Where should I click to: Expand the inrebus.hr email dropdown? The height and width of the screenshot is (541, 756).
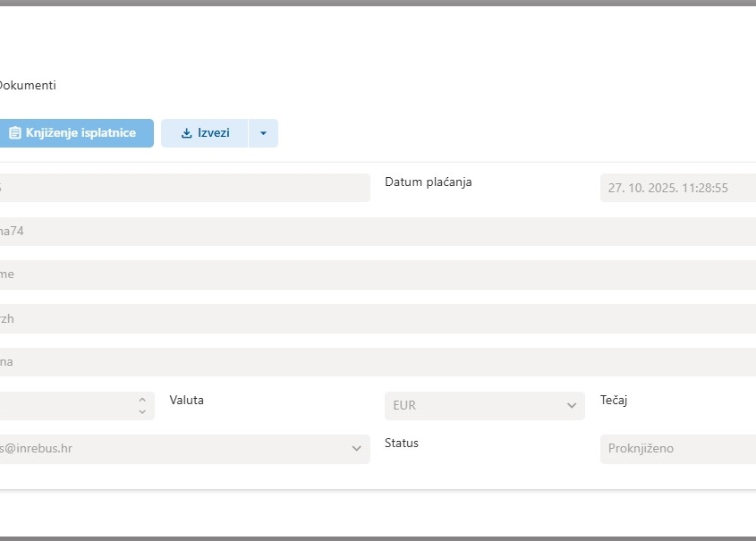point(179,449)
